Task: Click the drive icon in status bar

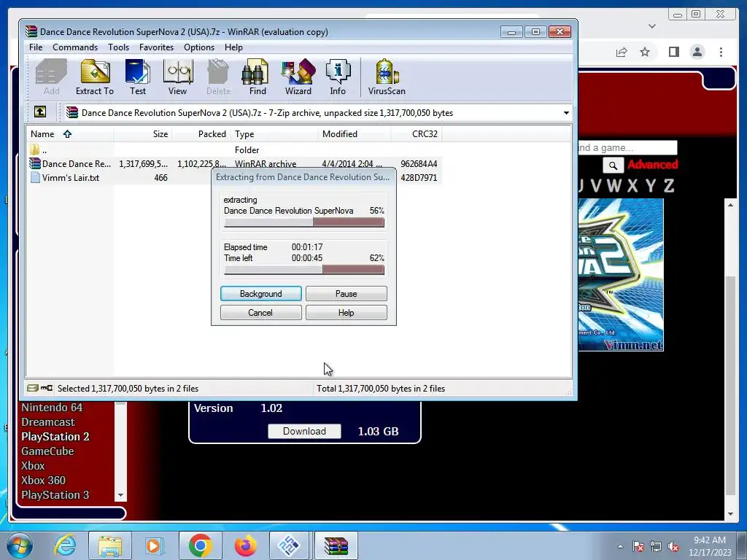Action: tap(32, 388)
